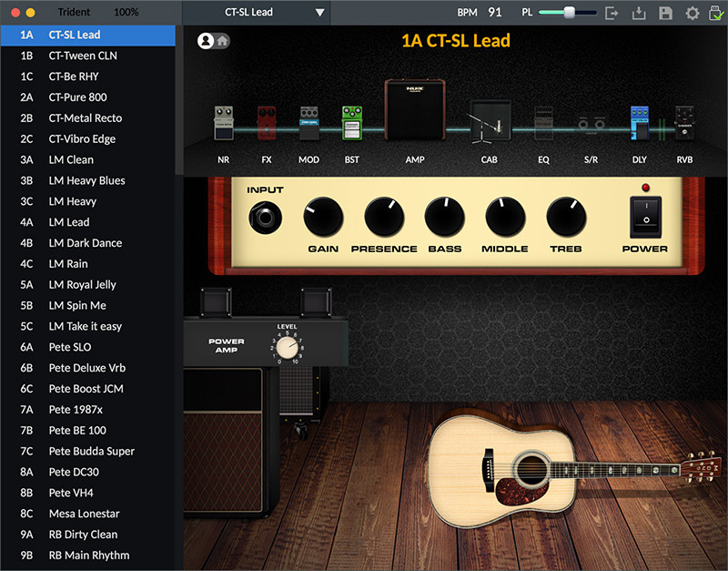
Task: Toggle the user/home switch
Action: click(x=214, y=41)
